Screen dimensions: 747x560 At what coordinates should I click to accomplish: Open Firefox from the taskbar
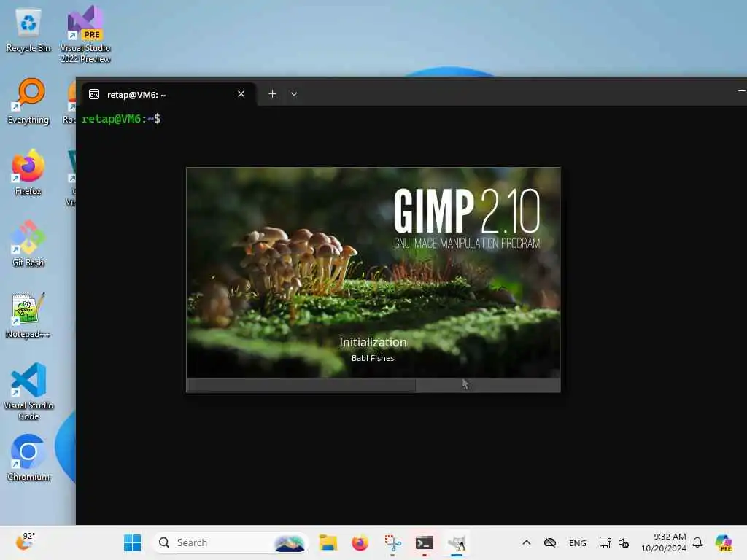coord(360,542)
